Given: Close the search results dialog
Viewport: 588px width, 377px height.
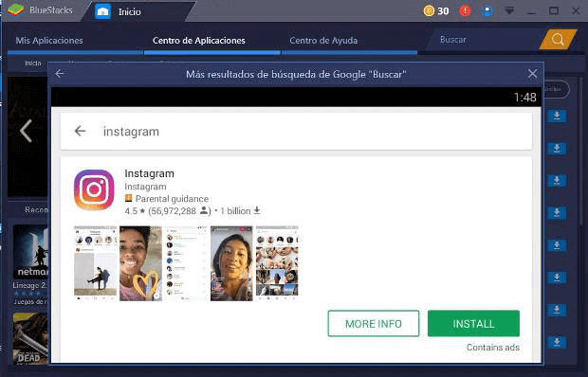Looking at the screenshot, I should (x=532, y=74).
